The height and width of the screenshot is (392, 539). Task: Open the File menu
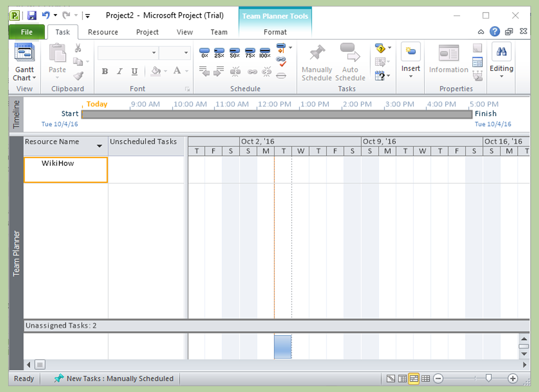pyautogui.click(x=26, y=32)
